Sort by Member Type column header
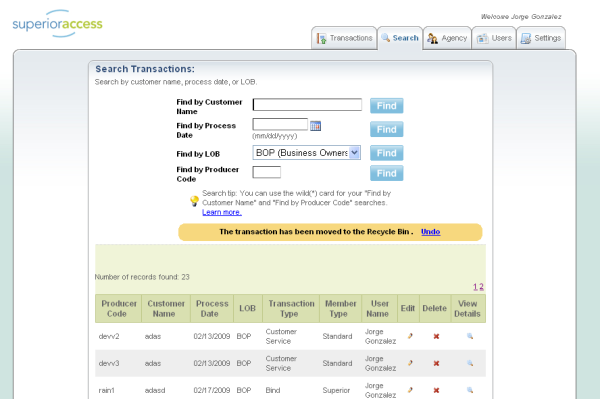 341,308
